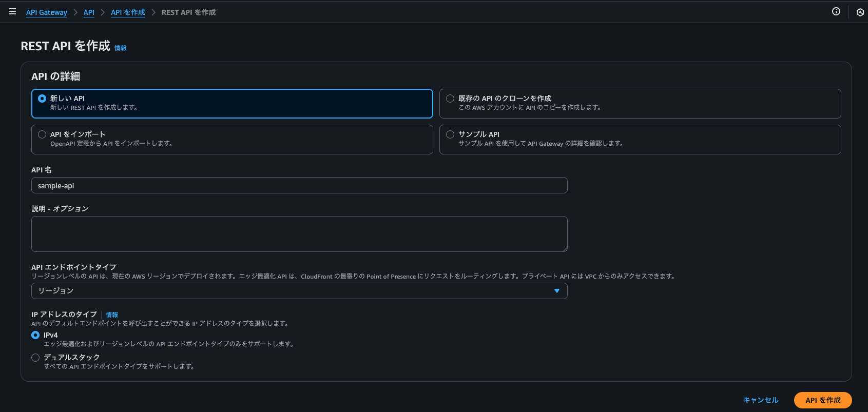This screenshot has height=412, width=868.
Task: Click the info circle icon at top right
Action: 836,11
